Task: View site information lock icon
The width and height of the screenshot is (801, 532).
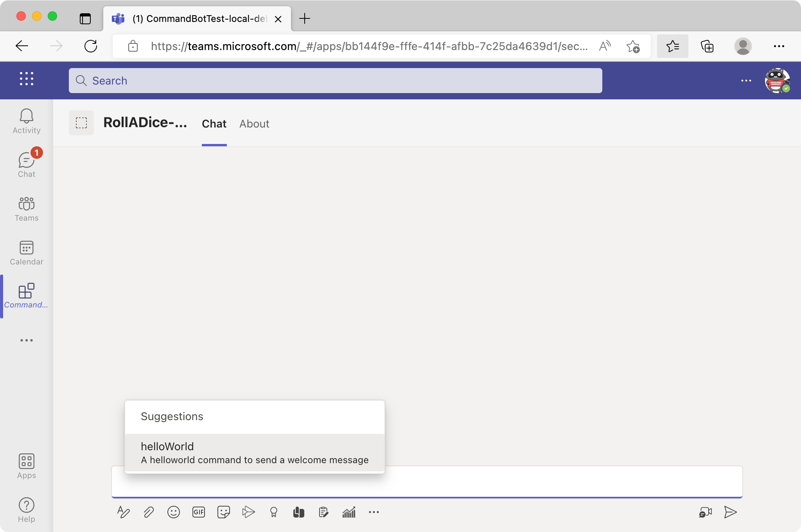Action: coord(133,46)
